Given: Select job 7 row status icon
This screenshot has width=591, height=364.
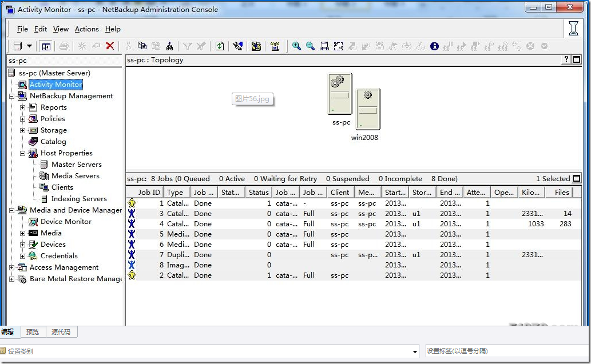Looking at the screenshot, I should [x=132, y=255].
